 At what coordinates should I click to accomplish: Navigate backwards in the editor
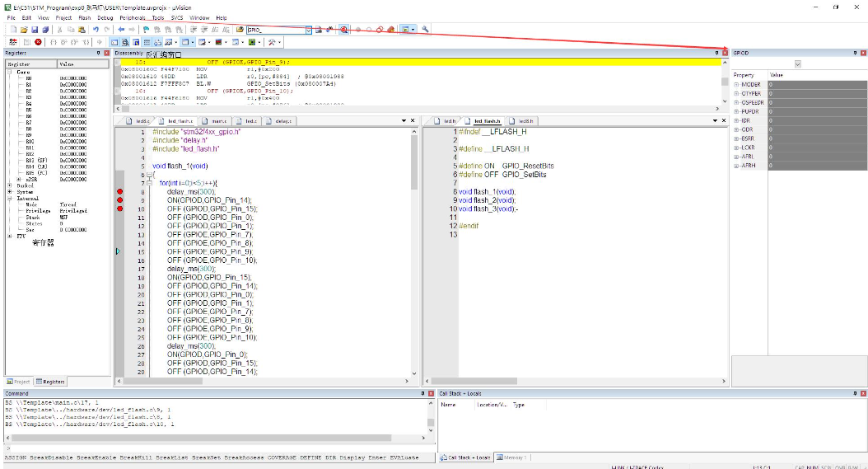pos(121,30)
